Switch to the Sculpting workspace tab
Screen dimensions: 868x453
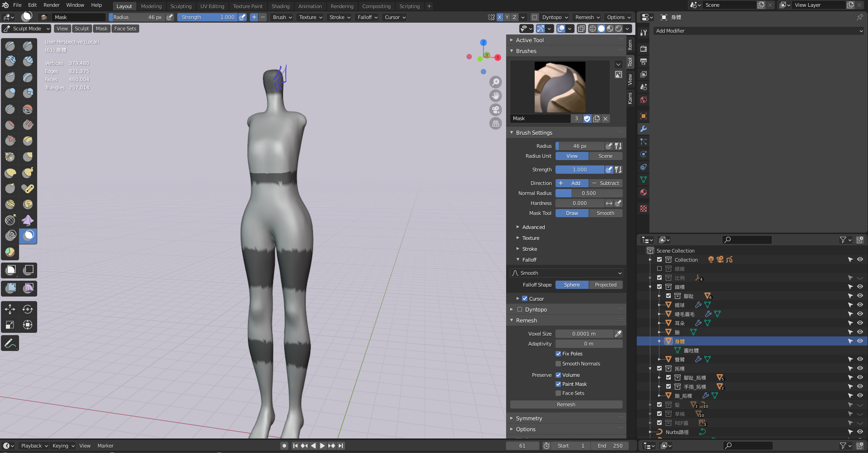pos(181,6)
